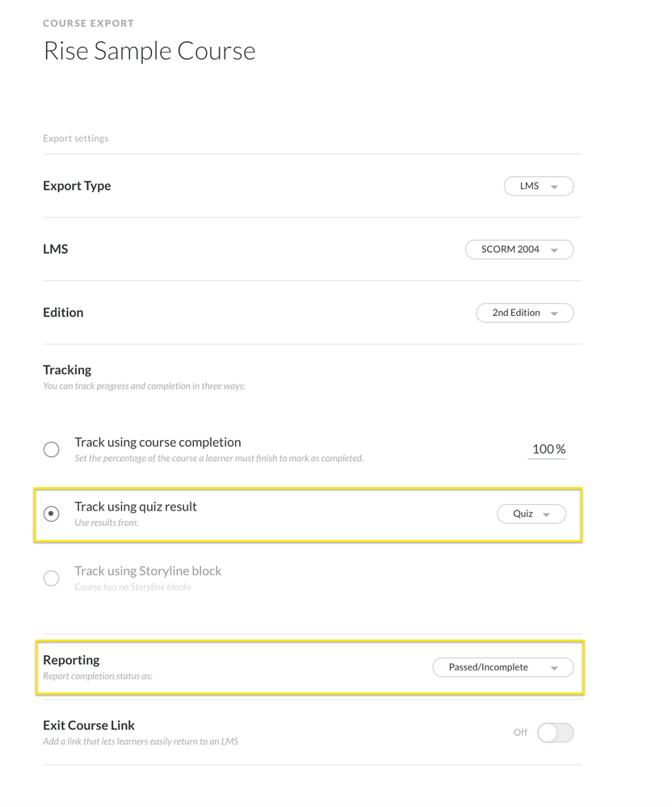
Task: Open the Passed/Incomplete reporting dropdown
Action: click(x=502, y=667)
